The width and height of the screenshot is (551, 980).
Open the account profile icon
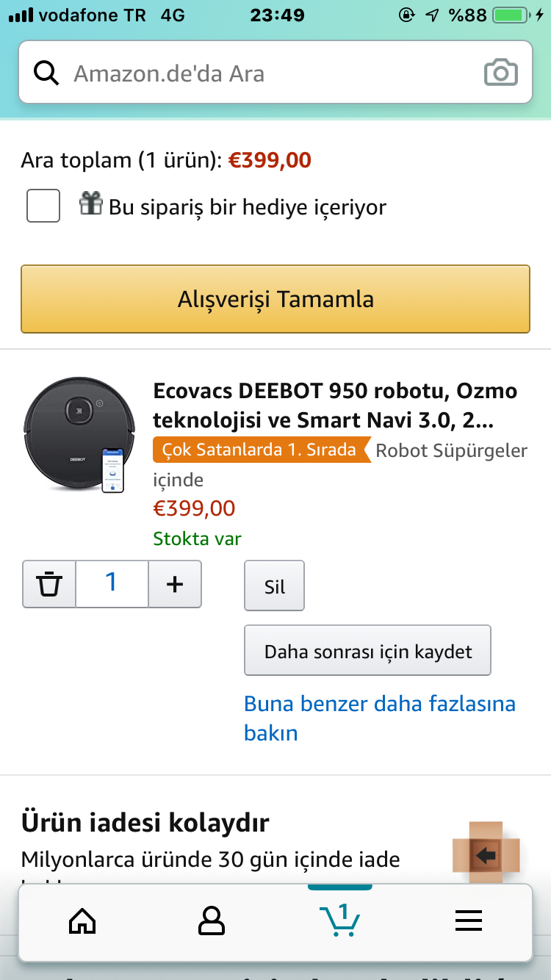[212, 920]
